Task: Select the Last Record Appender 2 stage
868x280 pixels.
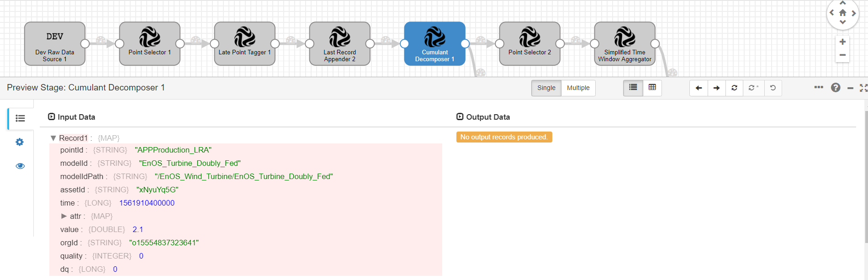Action: coord(339,44)
